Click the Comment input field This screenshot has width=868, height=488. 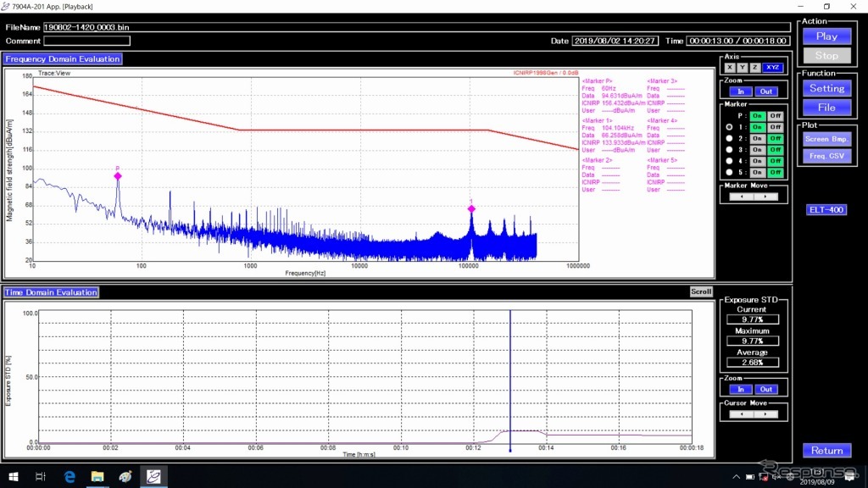point(87,41)
